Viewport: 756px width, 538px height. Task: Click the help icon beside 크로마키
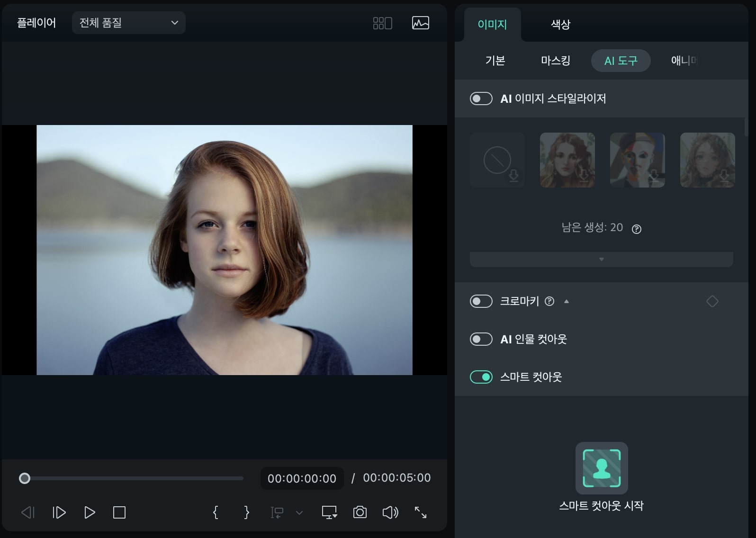click(x=549, y=301)
